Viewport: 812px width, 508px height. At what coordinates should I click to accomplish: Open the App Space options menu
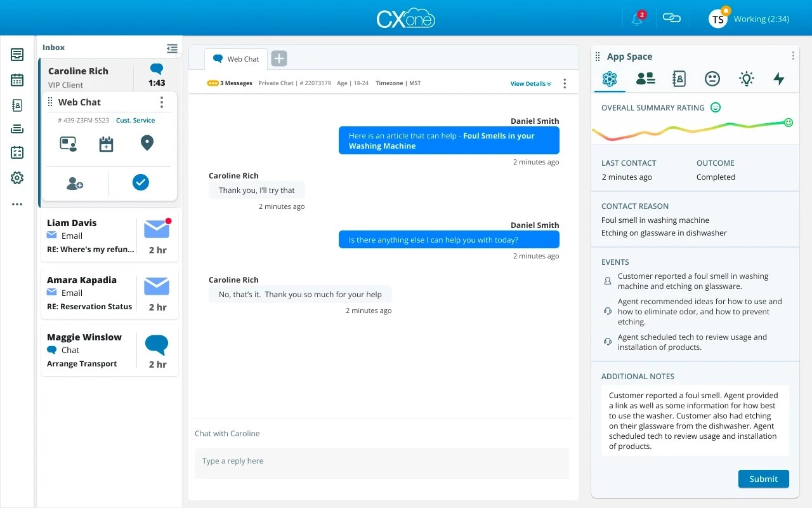pos(792,56)
